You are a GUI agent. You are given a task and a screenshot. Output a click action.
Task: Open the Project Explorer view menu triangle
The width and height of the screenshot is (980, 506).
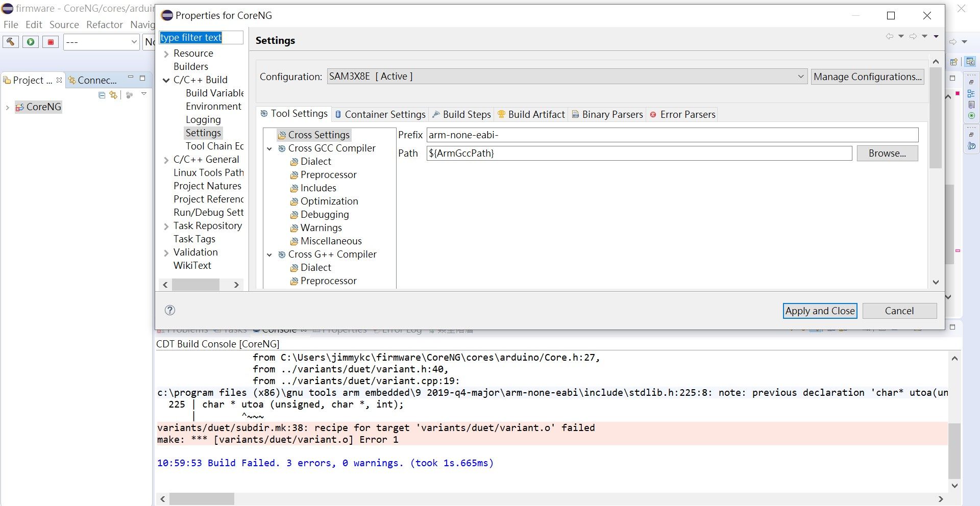coord(144,94)
